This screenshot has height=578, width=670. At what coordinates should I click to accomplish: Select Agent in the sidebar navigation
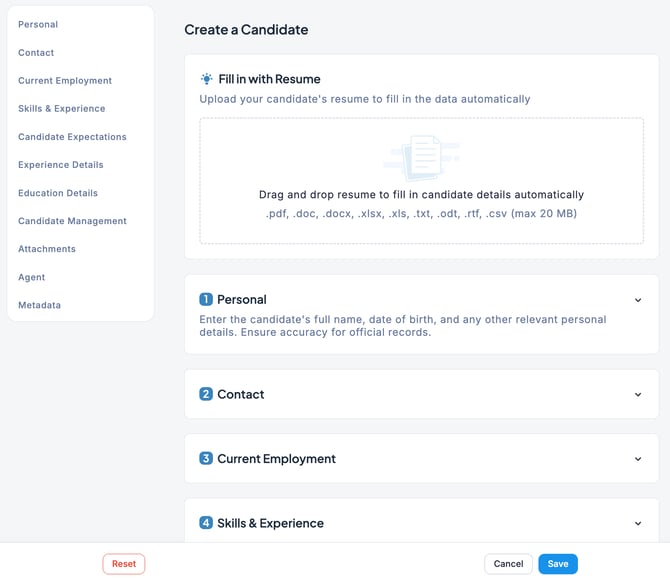click(32, 277)
